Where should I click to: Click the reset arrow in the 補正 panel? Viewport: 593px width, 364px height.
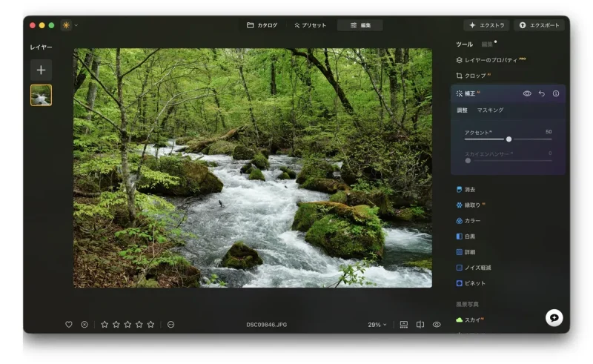tap(541, 93)
